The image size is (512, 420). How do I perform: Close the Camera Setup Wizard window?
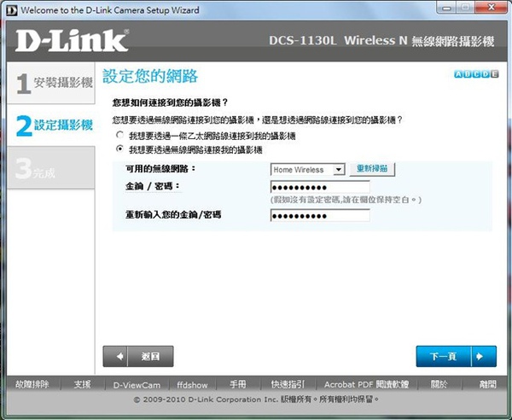coord(492,7)
